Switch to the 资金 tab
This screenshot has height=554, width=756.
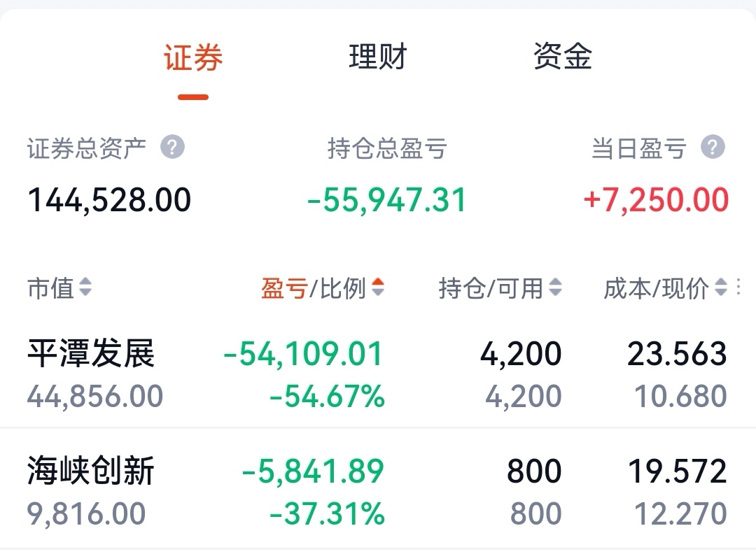tap(562, 57)
